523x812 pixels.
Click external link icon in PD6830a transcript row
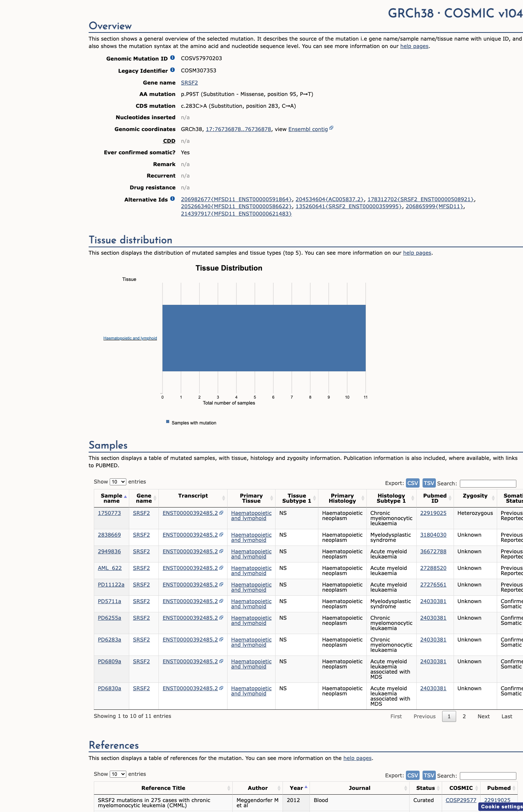tap(221, 688)
